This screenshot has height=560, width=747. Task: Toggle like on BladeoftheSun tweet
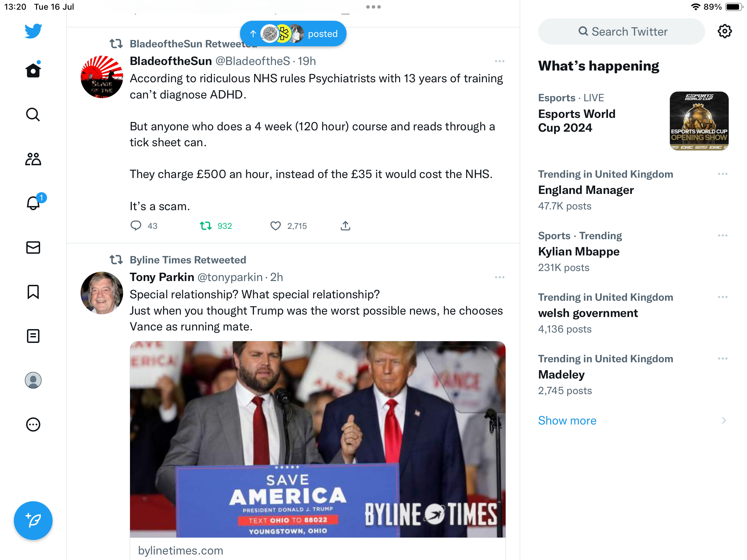[276, 226]
